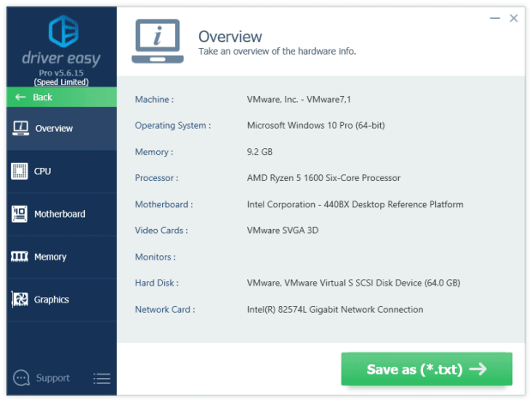Show the Graphics tab
Screen dimensions: 532x402
click(51, 300)
